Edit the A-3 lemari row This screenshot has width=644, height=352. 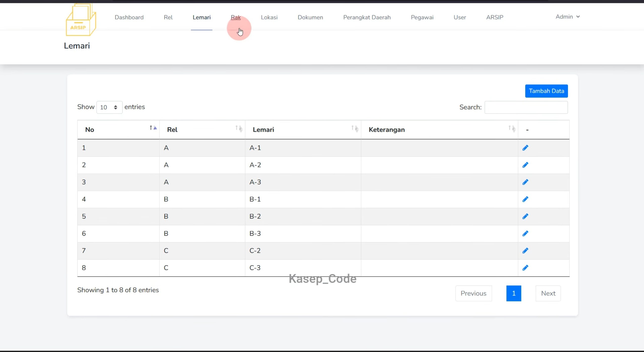525,182
